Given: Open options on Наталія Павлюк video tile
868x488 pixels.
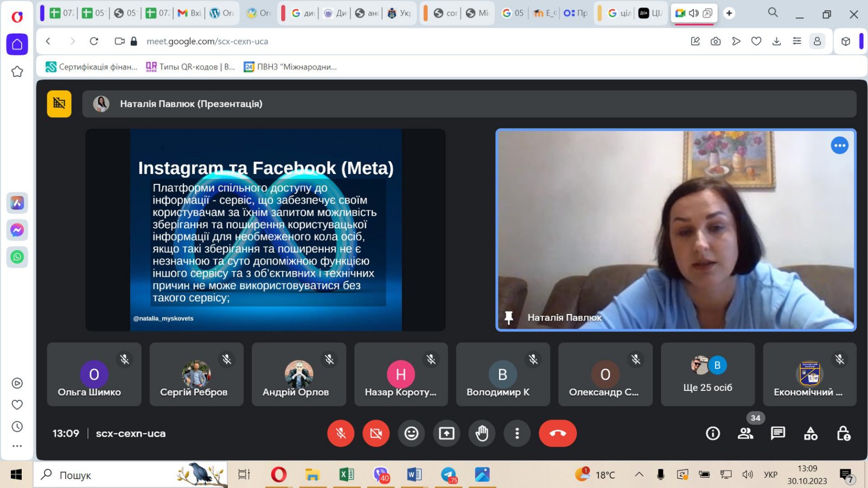Looking at the screenshot, I should pos(839,145).
